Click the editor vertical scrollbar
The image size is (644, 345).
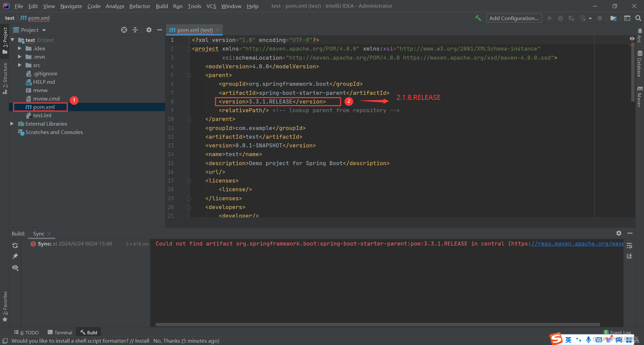pyautogui.click(x=633, y=72)
